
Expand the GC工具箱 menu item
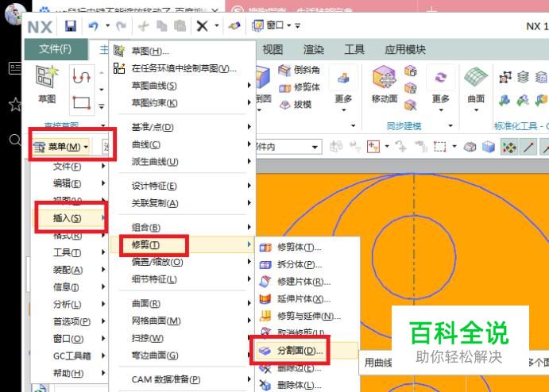70,355
